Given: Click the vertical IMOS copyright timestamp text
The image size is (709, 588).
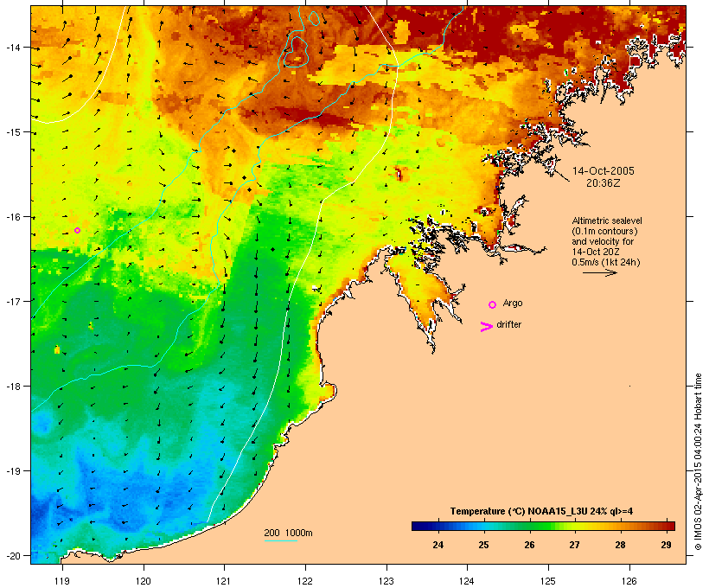Looking at the screenshot, I should 698,462.
